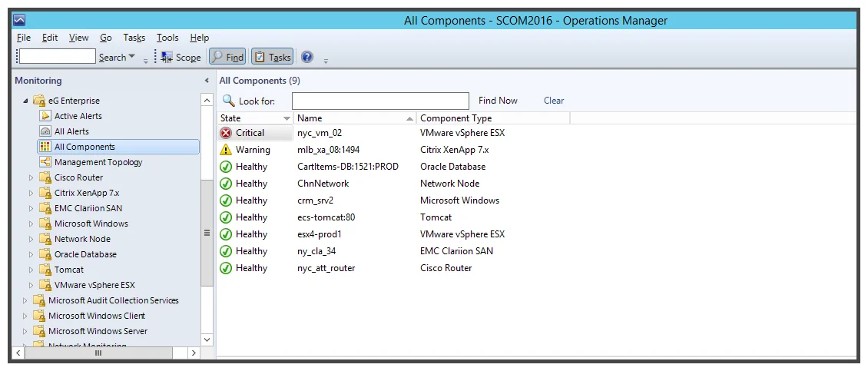This screenshot has width=868, height=371.
Task: Click the Critical red X state icon for nyc_vm_02
Action: point(226,133)
